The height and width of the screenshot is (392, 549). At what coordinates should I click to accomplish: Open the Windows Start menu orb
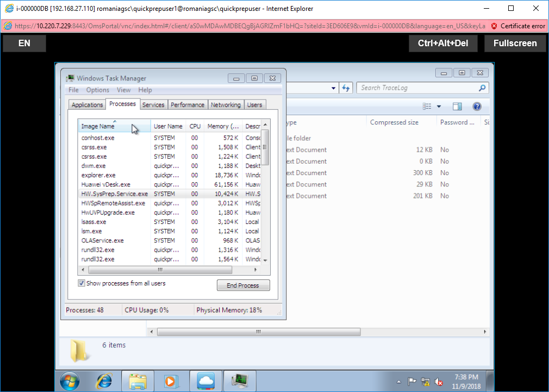tap(70, 381)
